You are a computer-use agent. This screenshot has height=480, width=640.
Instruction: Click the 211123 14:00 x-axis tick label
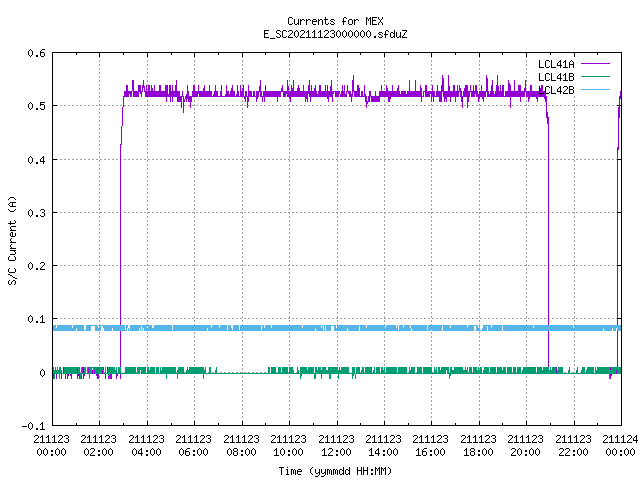coord(383,446)
